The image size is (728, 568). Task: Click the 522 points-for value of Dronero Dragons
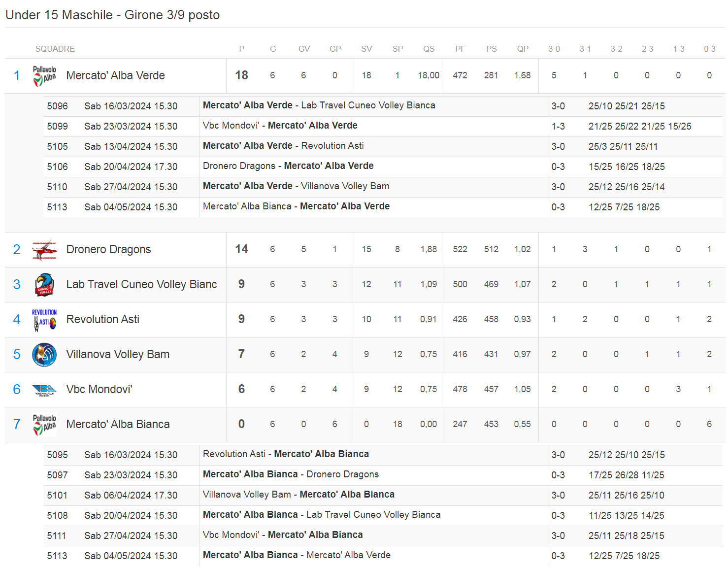pyautogui.click(x=460, y=249)
